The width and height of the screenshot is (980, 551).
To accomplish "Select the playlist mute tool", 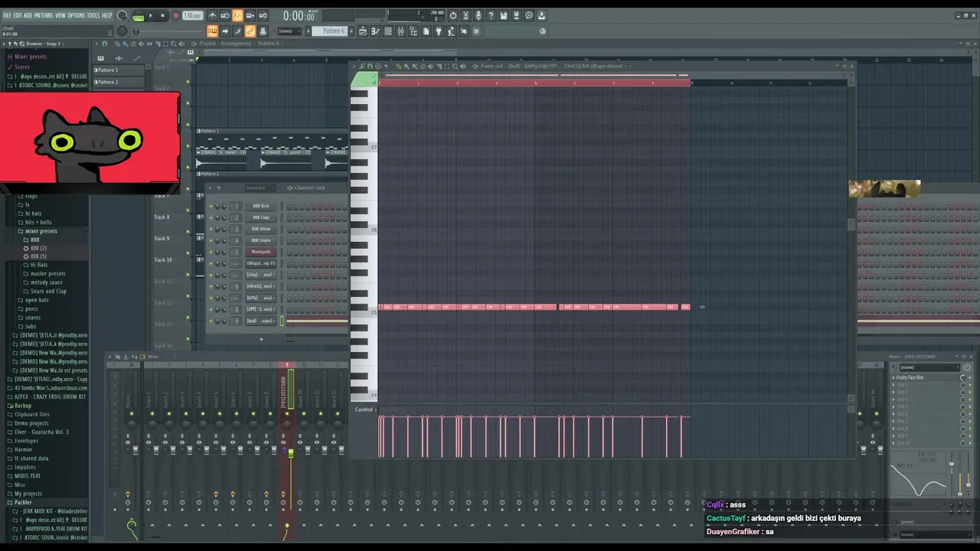I will point(141,44).
